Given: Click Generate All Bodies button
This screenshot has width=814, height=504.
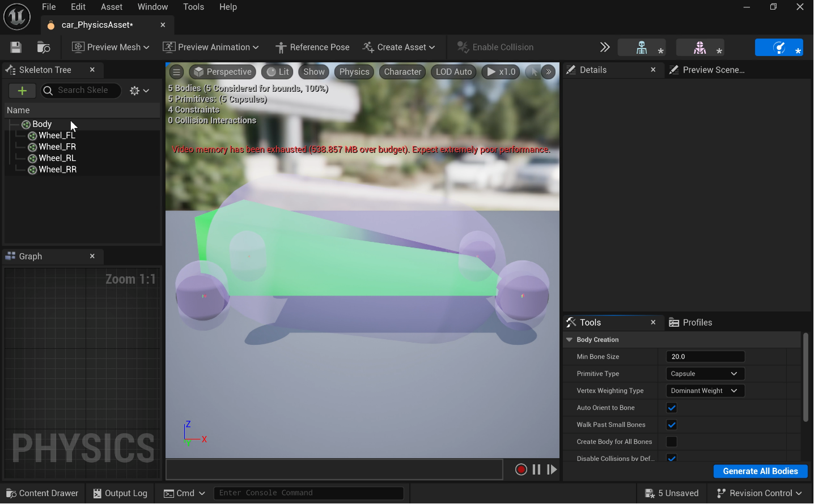Looking at the screenshot, I should coord(760,471).
